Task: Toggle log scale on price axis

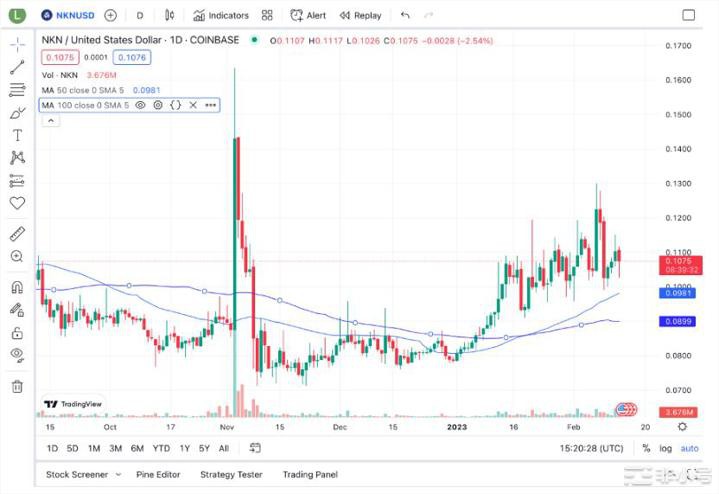Action: point(665,448)
